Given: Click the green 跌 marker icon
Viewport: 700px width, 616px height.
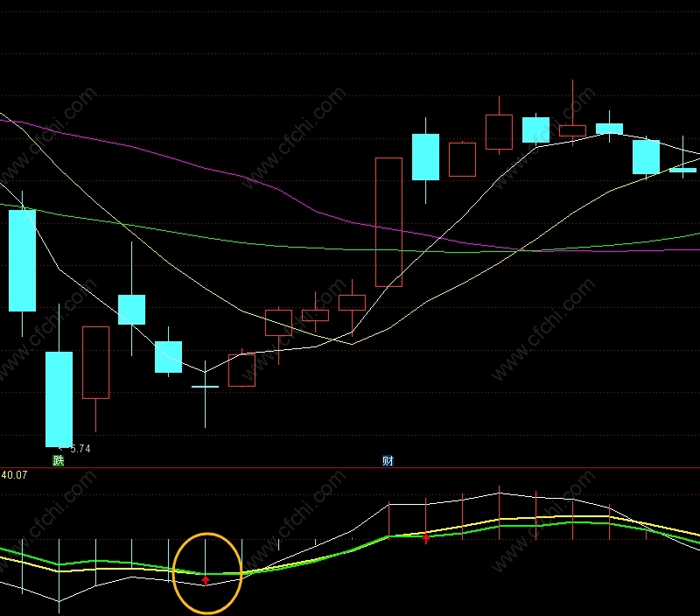Looking at the screenshot, I should click(59, 460).
